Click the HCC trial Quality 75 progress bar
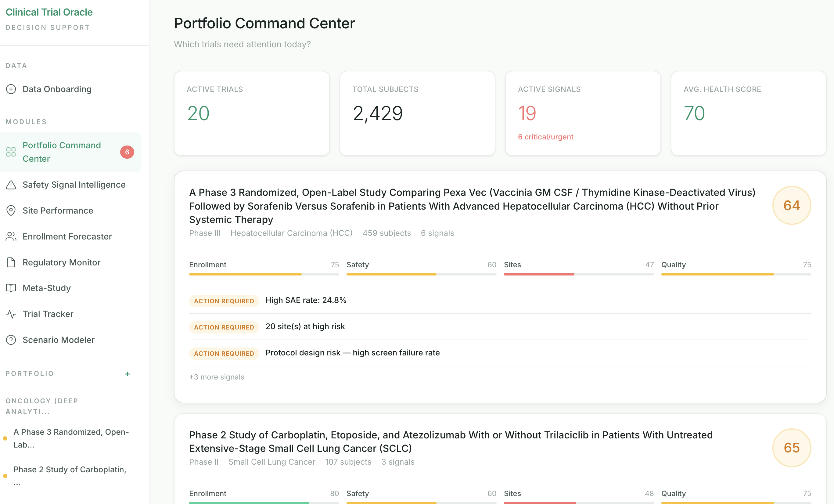 (x=736, y=274)
